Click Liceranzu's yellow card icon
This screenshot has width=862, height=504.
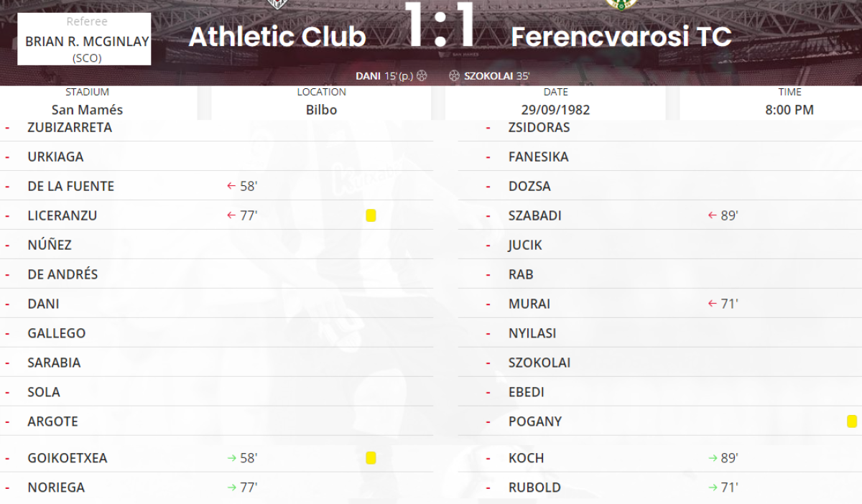tap(371, 215)
